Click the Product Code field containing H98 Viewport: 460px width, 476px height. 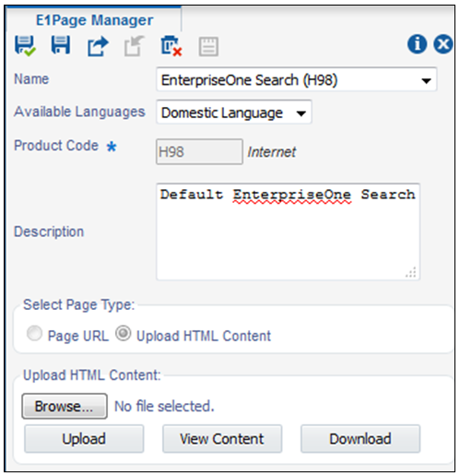coord(199,151)
